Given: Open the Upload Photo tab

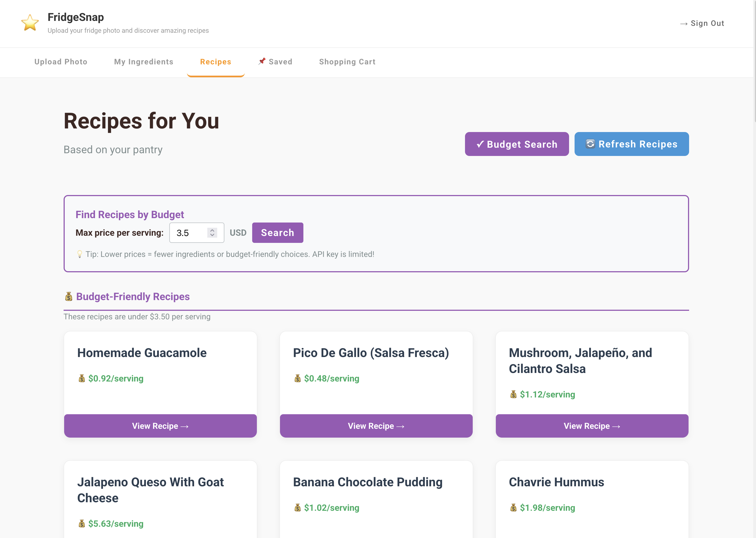Looking at the screenshot, I should (x=61, y=62).
